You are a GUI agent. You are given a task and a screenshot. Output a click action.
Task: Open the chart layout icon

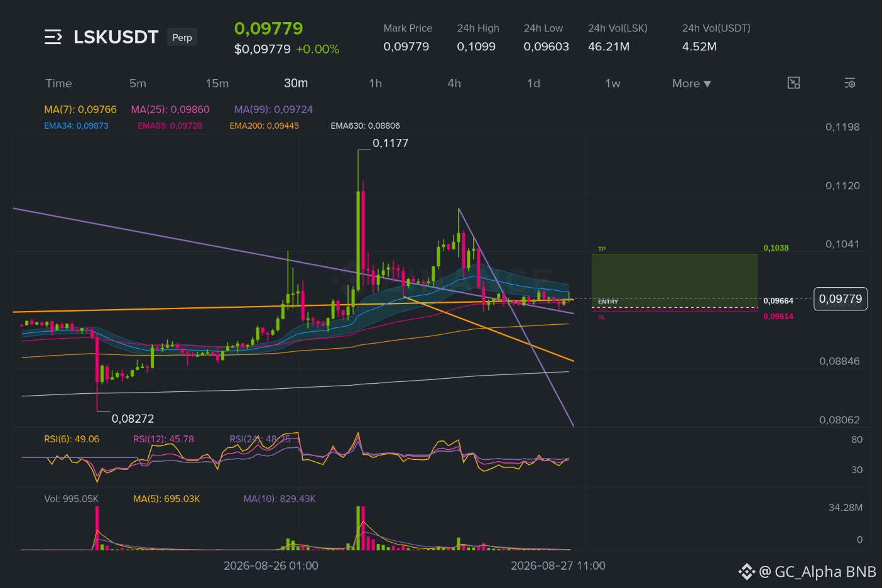tap(793, 83)
